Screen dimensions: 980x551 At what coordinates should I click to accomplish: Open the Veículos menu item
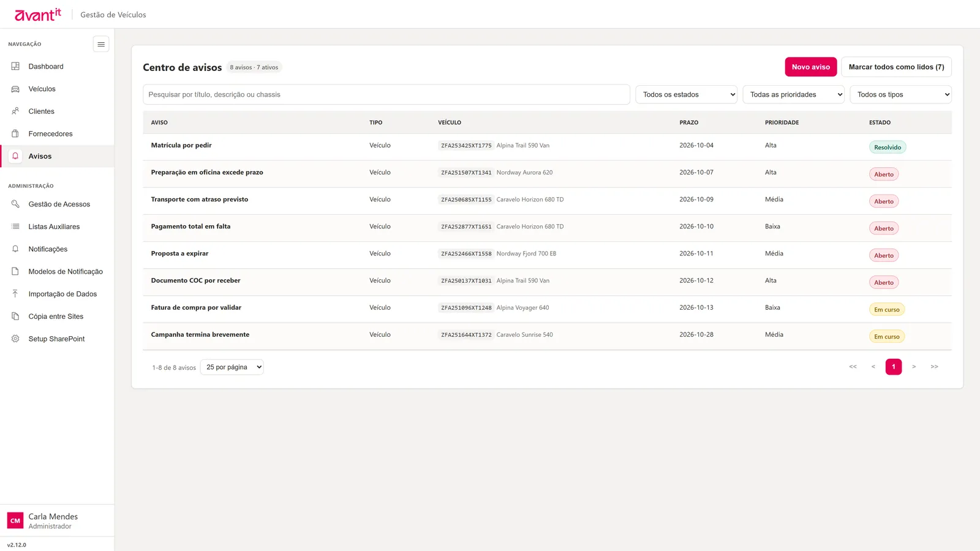(57, 89)
